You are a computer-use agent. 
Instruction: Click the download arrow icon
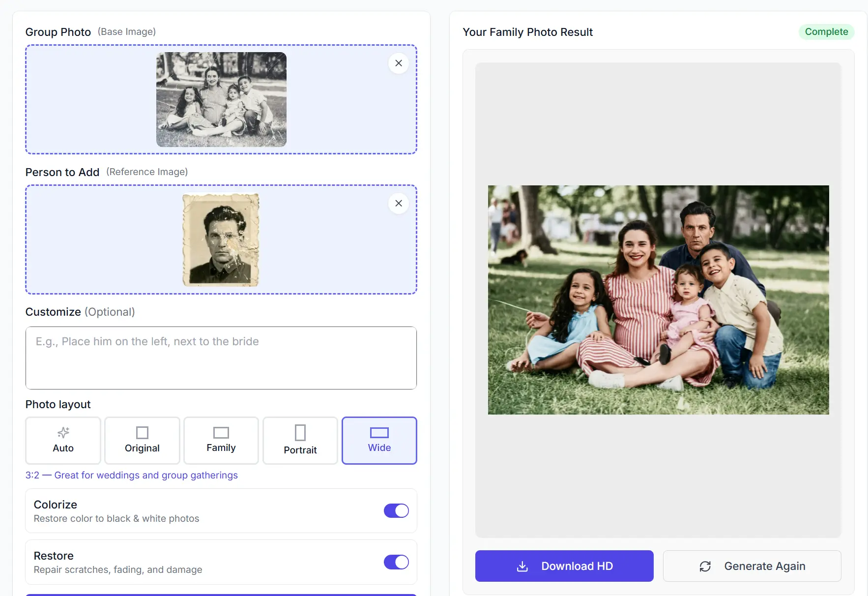pyautogui.click(x=522, y=566)
